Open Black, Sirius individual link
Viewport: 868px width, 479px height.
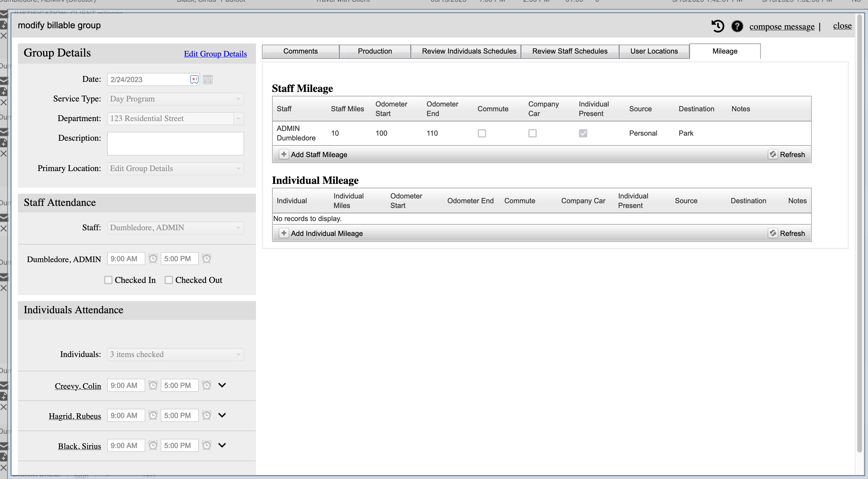[x=79, y=446]
